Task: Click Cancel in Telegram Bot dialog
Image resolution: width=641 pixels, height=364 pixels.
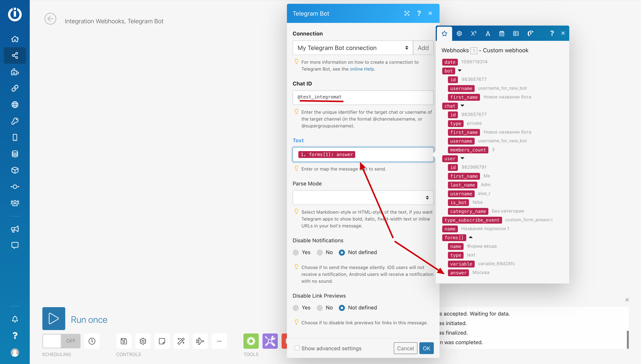Action: click(x=406, y=348)
